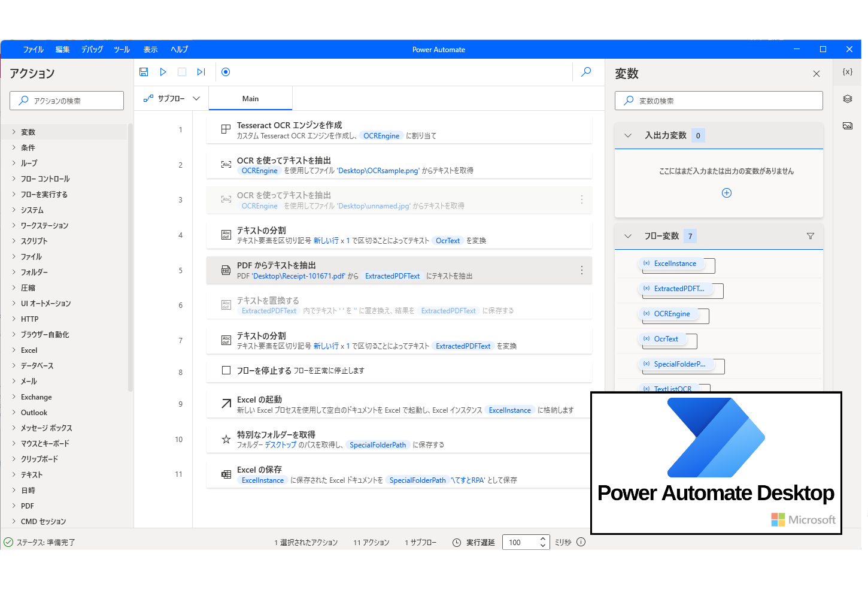The width and height of the screenshot is (868, 599).
Task: Add a variable with the plus circle icon
Action: point(727,193)
